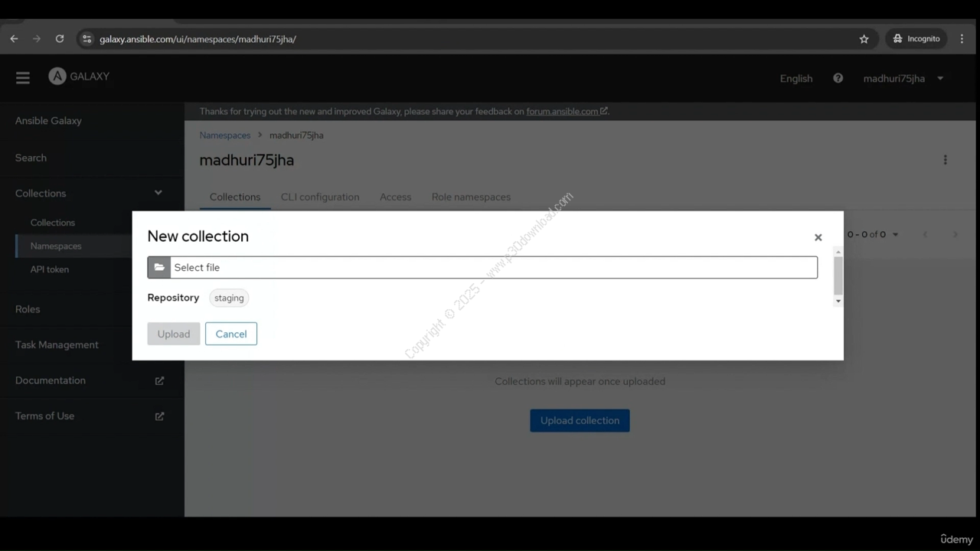The height and width of the screenshot is (551, 980).
Task: Open the help question mark menu
Action: click(838, 78)
